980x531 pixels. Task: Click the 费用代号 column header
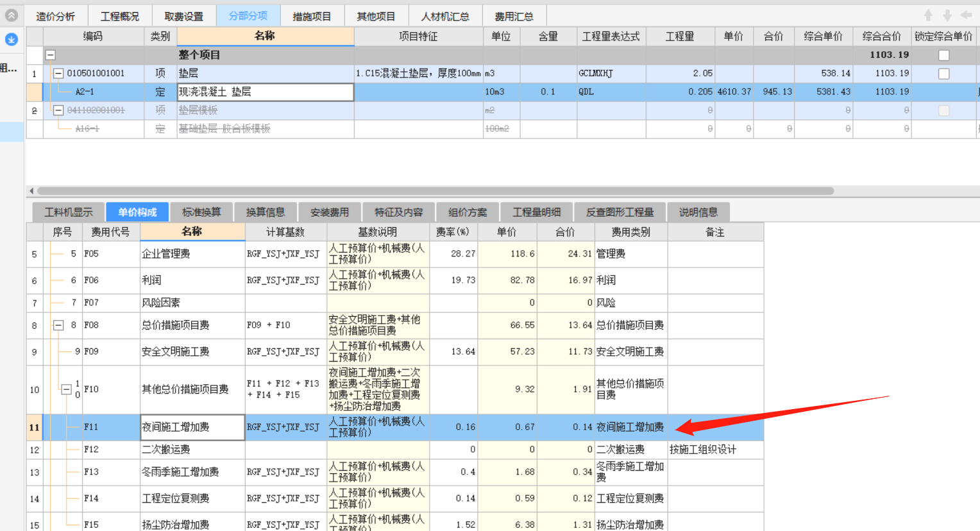pyautogui.click(x=111, y=232)
